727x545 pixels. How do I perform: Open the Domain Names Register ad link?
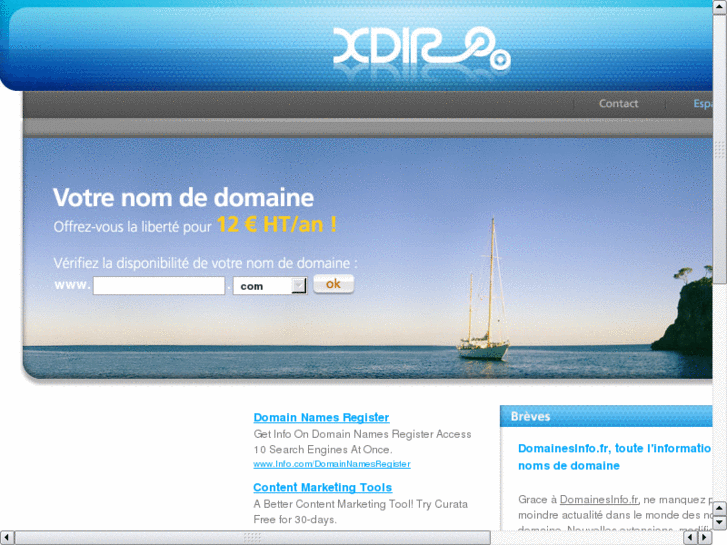pyautogui.click(x=321, y=417)
